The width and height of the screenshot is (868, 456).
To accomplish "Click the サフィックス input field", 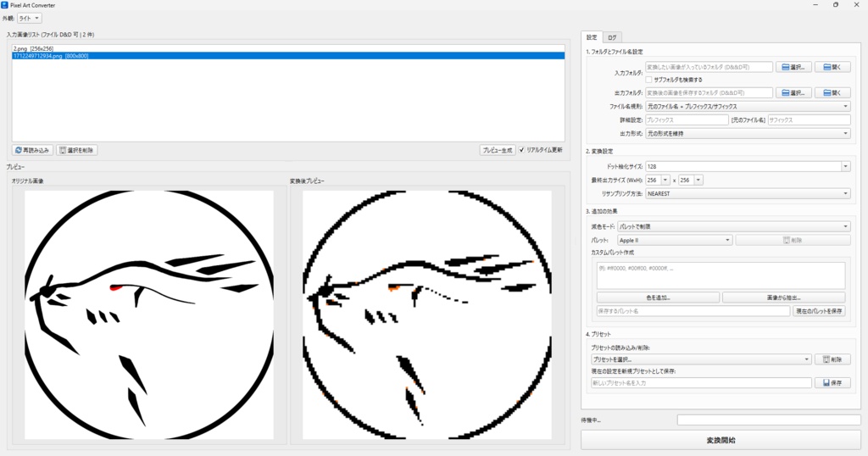I will pos(809,120).
